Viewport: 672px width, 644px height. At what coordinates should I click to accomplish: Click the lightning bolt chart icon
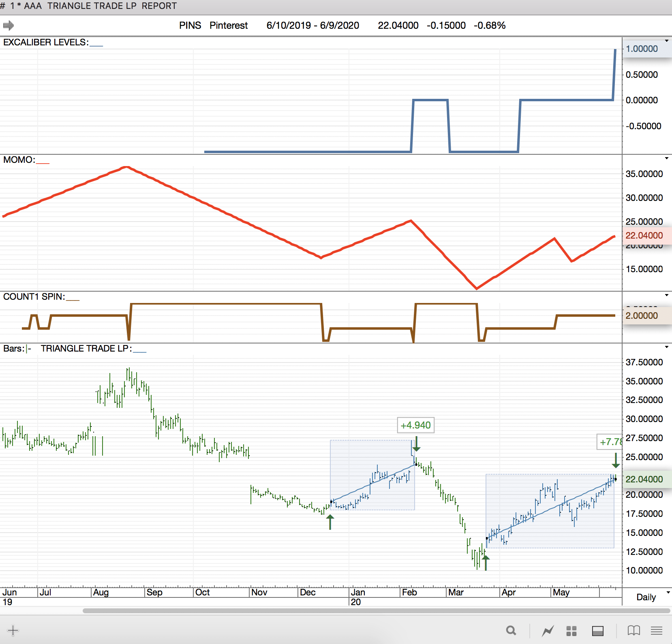pos(548,631)
